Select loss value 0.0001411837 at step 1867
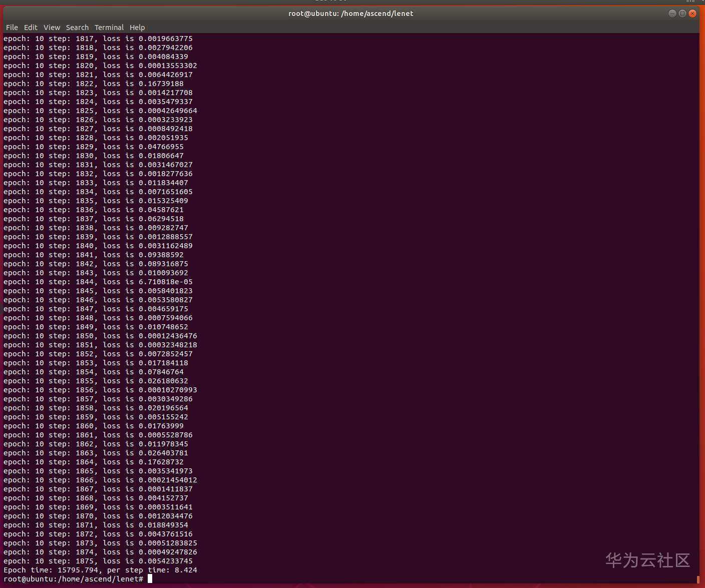Viewport: 705px width, 588px height. coord(166,489)
